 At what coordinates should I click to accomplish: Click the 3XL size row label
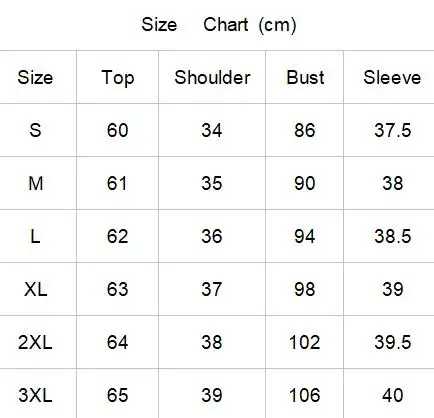click(35, 395)
